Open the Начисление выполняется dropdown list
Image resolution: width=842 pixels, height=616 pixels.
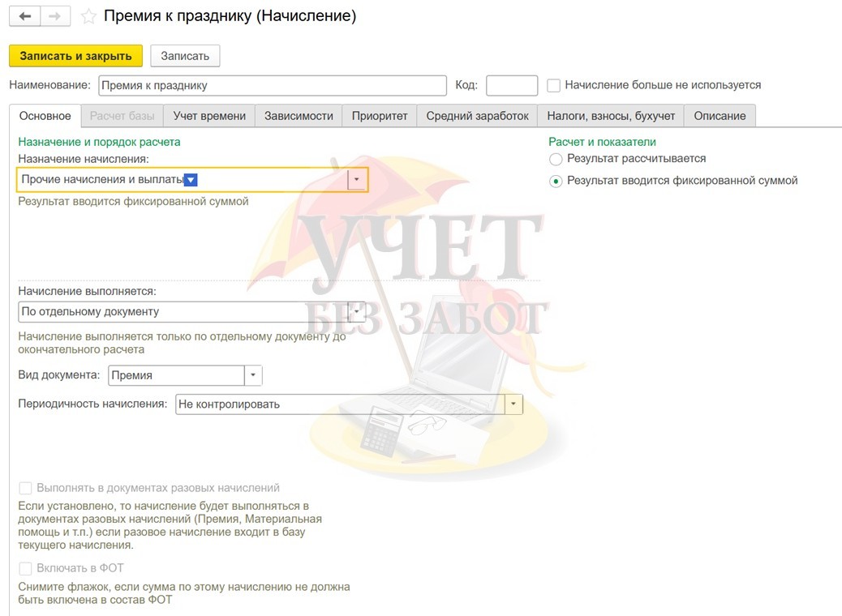[356, 311]
